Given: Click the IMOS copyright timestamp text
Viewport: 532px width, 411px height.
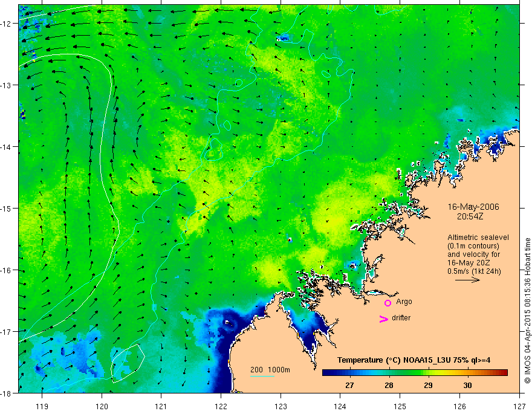Looking at the screenshot, I should 527,311.
